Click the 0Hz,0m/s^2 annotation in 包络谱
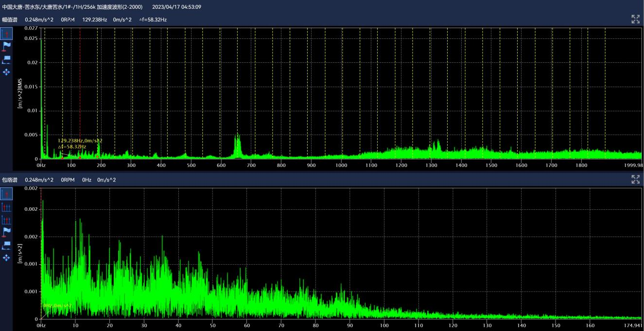Image resolution: width=644 pixels, height=331 pixels. coord(57,305)
